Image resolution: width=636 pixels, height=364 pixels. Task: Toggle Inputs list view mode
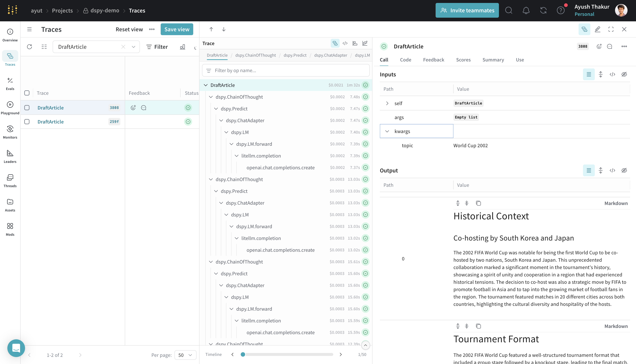pyautogui.click(x=589, y=75)
